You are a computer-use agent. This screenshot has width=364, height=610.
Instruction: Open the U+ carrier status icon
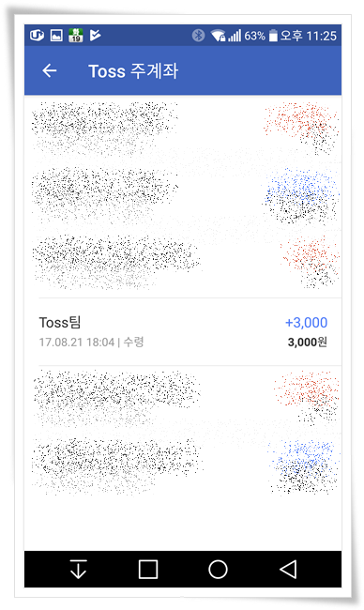point(37,36)
